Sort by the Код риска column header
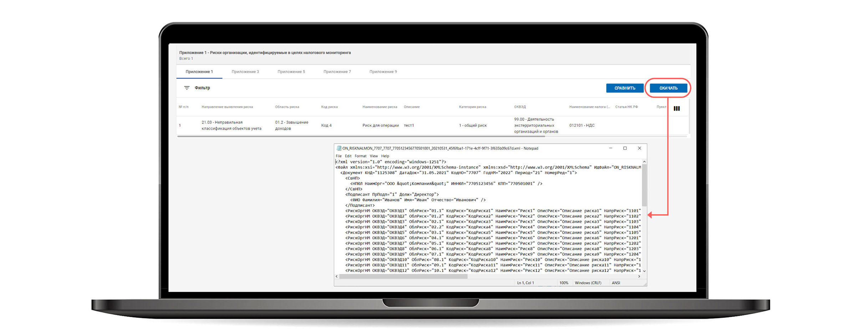 point(329,107)
